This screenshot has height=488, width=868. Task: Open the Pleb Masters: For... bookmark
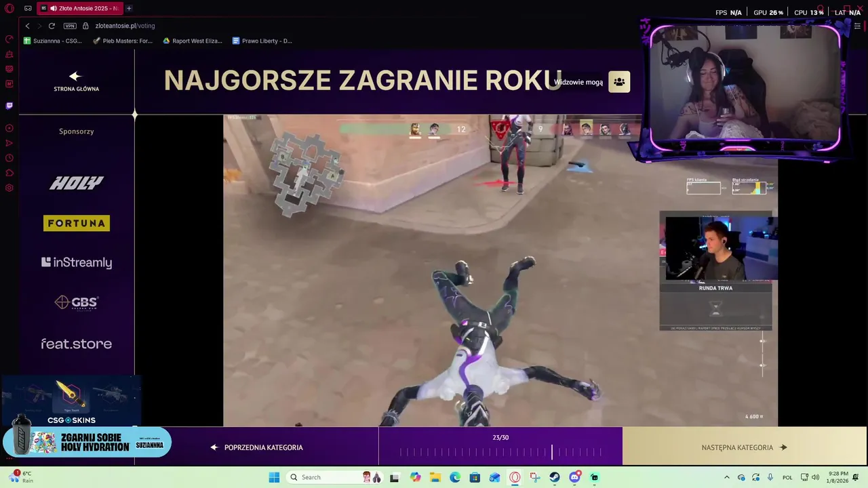[123, 41]
